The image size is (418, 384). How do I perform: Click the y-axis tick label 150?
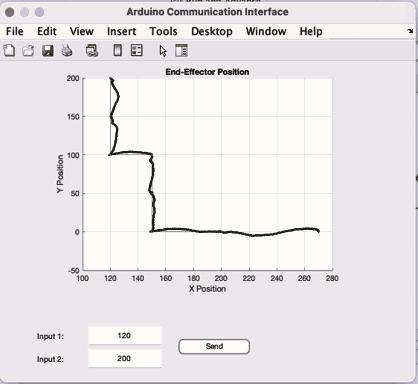click(73, 117)
